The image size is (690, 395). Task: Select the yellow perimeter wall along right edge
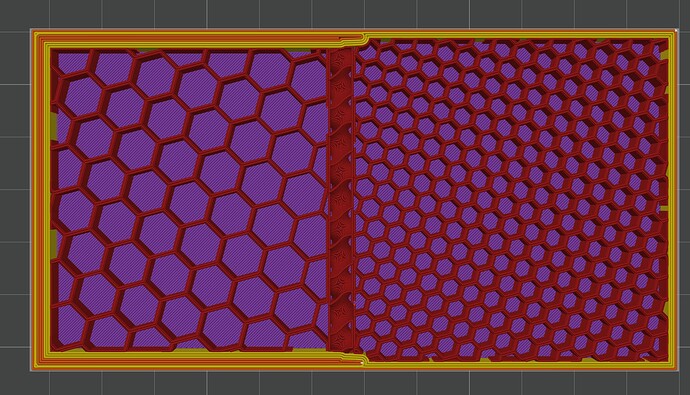[672, 200]
